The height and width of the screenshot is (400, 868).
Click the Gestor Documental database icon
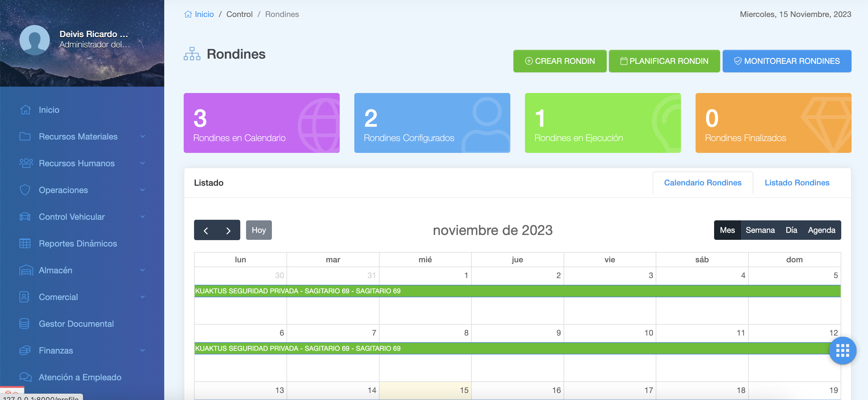click(x=24, y=324)
